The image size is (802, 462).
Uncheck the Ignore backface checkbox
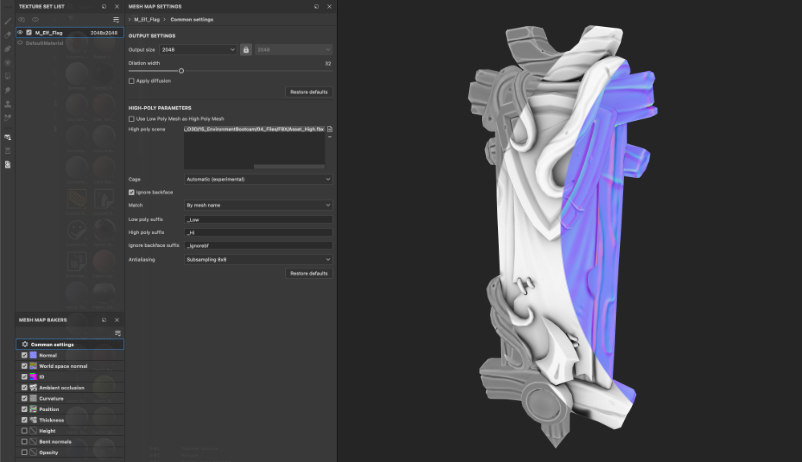[x=131, y=192]
